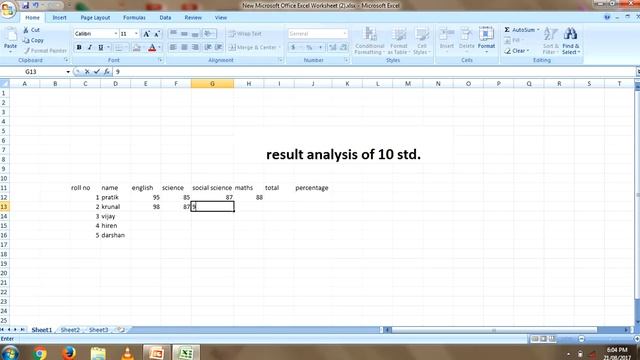Image resolution: width=640 pixels, height=360 pixels.
Task: Toggle Wrap Text
Action: click(x=245, y=34)
